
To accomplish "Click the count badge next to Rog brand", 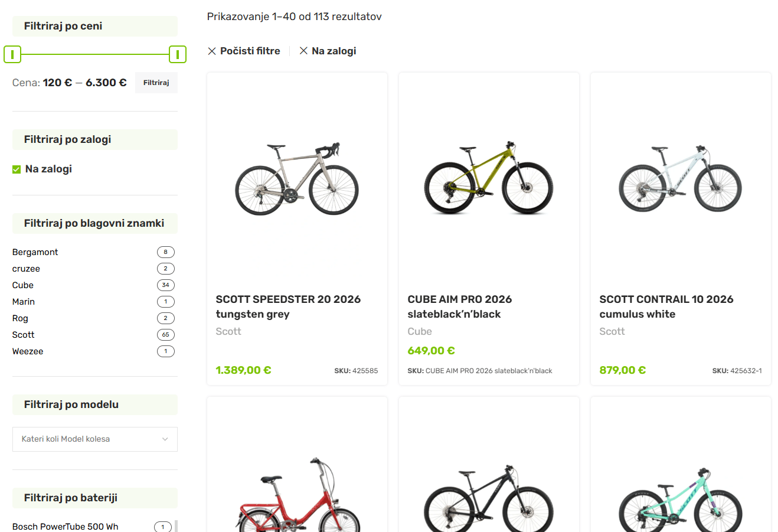I will pos(166,318).
